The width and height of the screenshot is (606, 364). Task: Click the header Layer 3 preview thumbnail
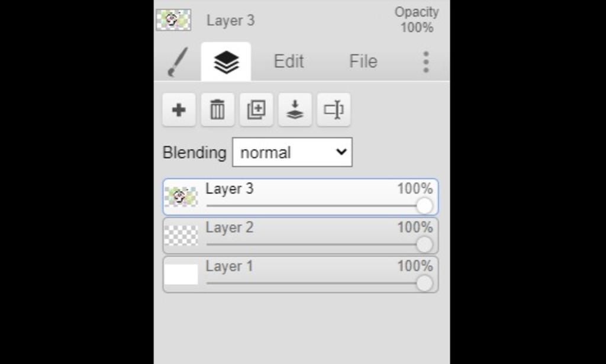[x=173, y=20]
